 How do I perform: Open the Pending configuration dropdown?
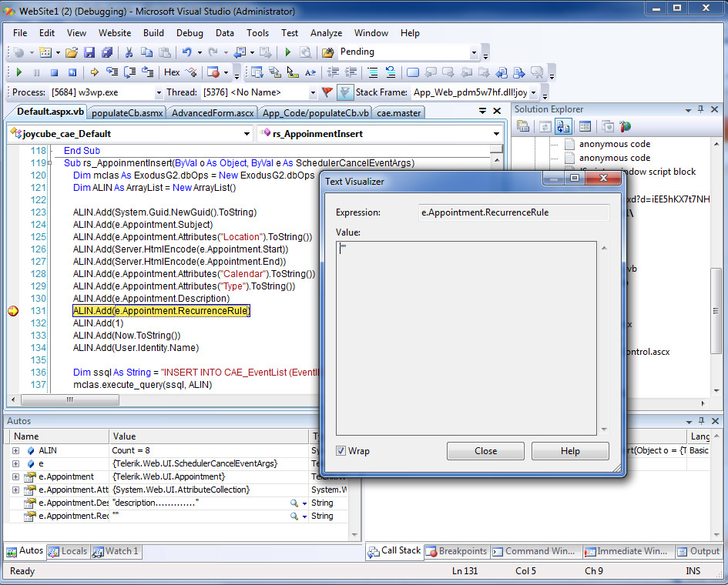coord(474,52)
